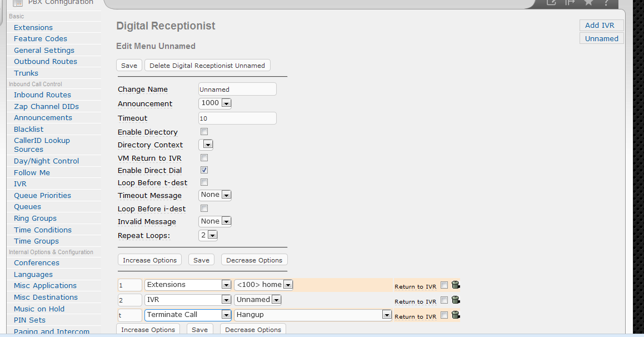The width and height of the screenshot is (644, 337).
Task: Delete option 2 using its trash icon
Action: (456, 300)
